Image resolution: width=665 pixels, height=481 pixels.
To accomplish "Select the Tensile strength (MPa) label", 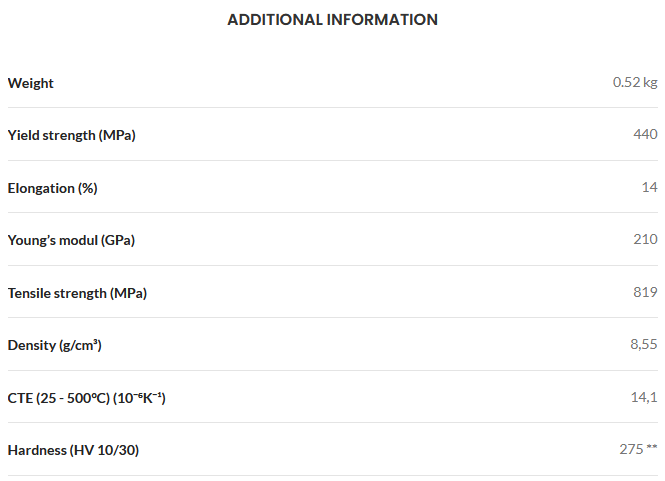I will coord(77,294).
